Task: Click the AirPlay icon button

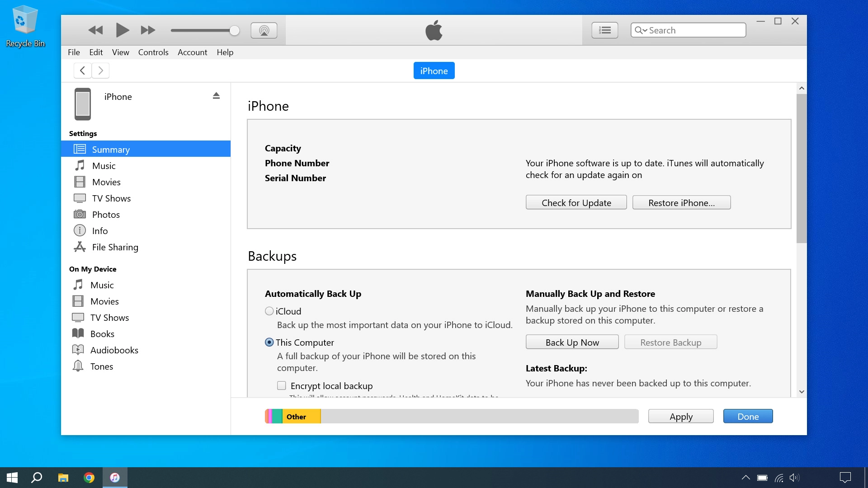Action: coord(264,30)
